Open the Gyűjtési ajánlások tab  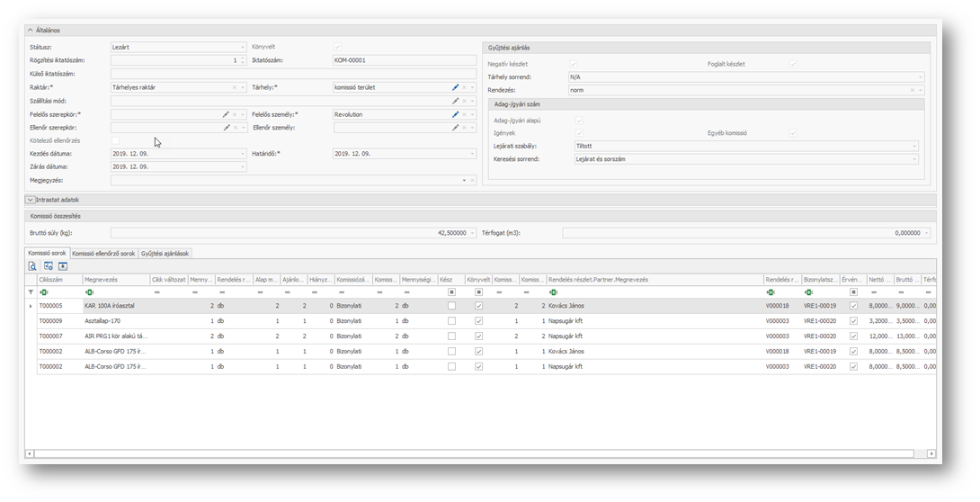tap(165, 254)
